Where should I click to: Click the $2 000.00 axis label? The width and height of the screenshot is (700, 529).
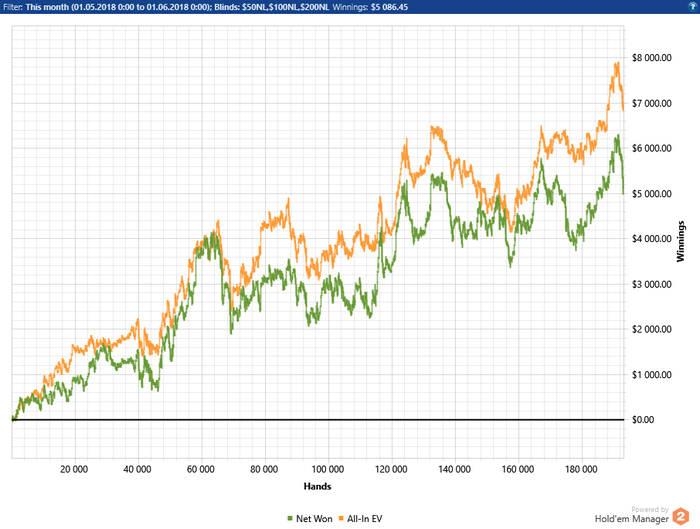point(652,329)
